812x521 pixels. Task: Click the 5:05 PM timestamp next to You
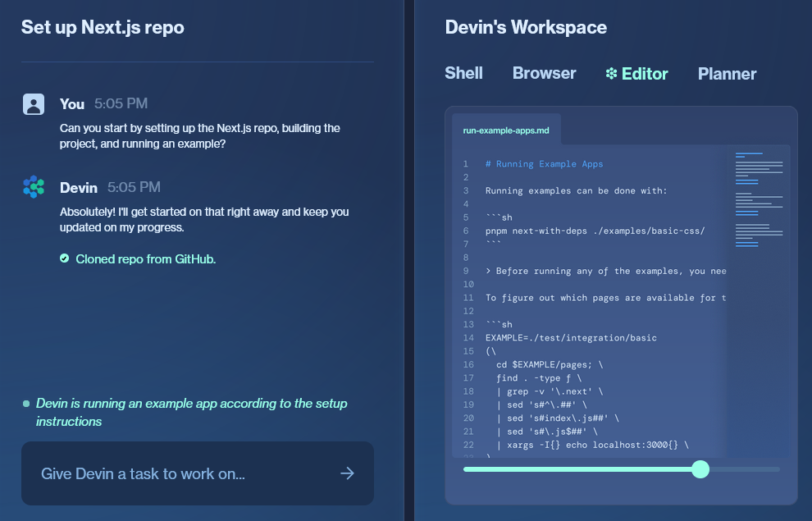click(x=121, y=103)
